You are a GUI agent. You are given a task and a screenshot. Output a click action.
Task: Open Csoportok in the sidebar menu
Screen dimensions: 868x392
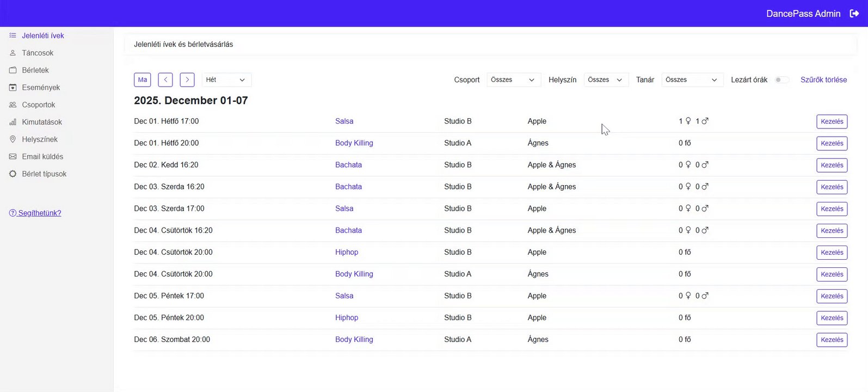coord(39,105)
